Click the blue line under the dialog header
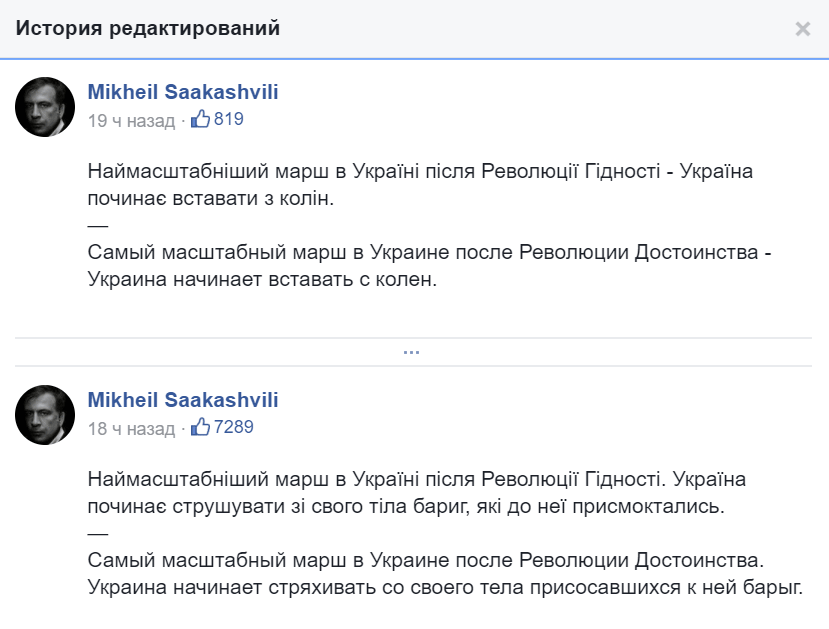This screenshot has width=829, height=629. click(414, 59)
